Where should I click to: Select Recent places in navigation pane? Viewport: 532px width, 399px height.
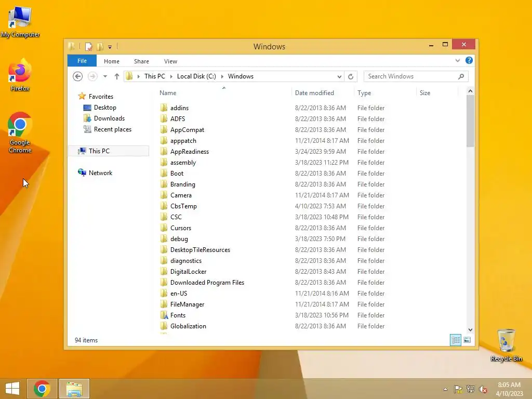click(x=108, y=129)
